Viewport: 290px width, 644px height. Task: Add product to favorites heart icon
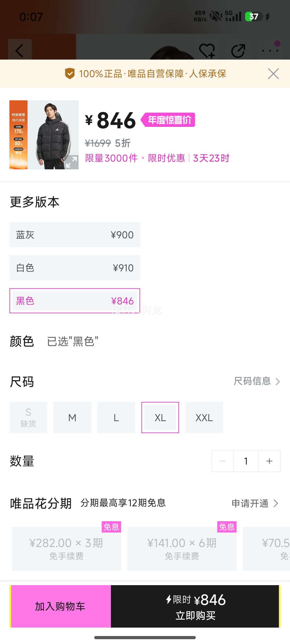tap(207, 51)
